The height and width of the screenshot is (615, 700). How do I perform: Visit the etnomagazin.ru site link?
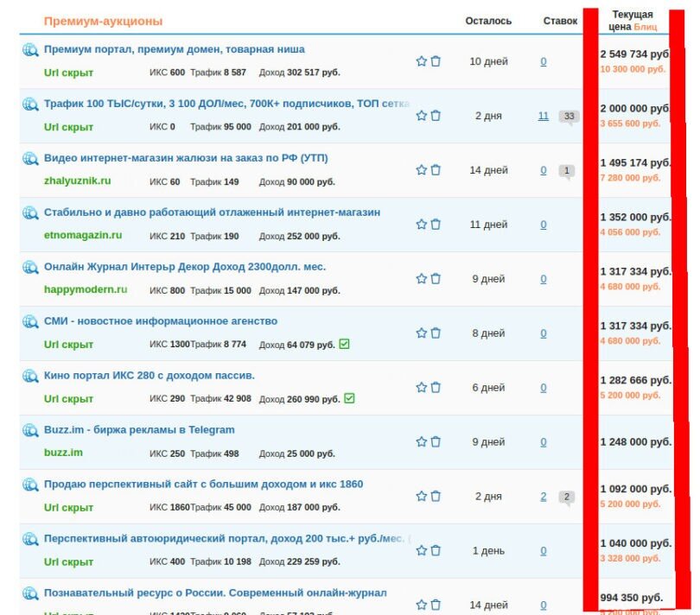[x=83, y=235]
